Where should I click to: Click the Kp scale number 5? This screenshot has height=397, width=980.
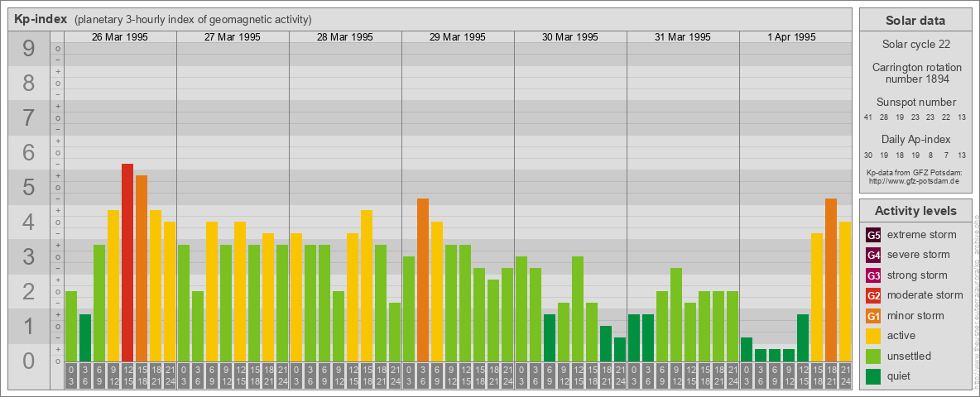point(29,187)
